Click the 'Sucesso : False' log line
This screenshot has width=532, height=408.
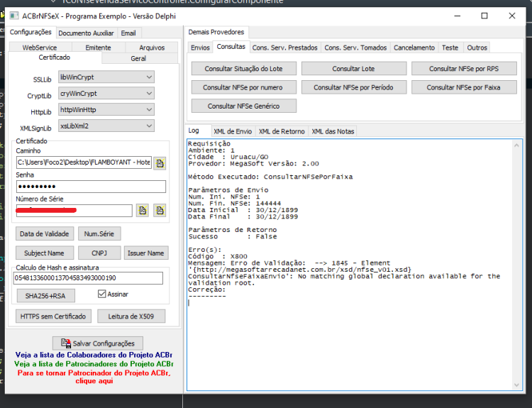pos(233,236)
